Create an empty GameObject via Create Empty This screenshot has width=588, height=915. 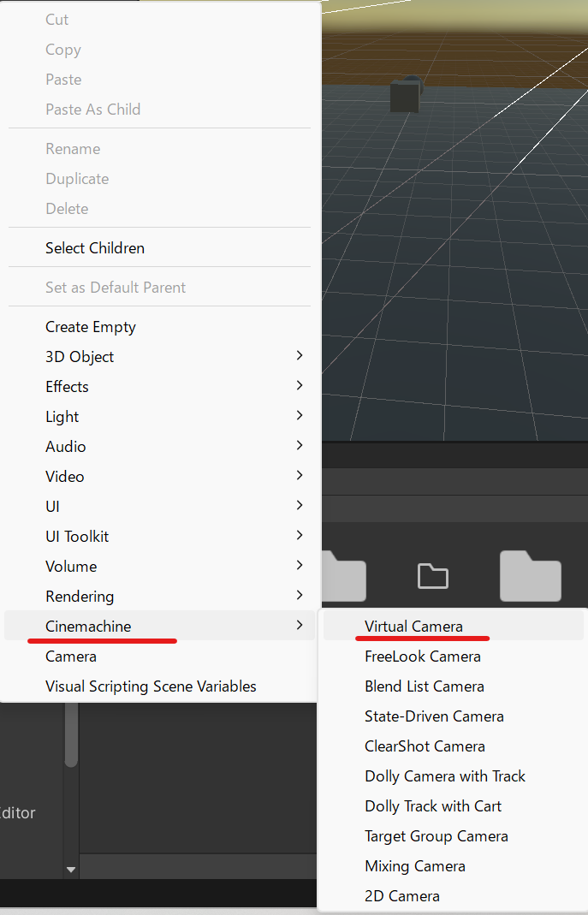[x=90, y=326]
